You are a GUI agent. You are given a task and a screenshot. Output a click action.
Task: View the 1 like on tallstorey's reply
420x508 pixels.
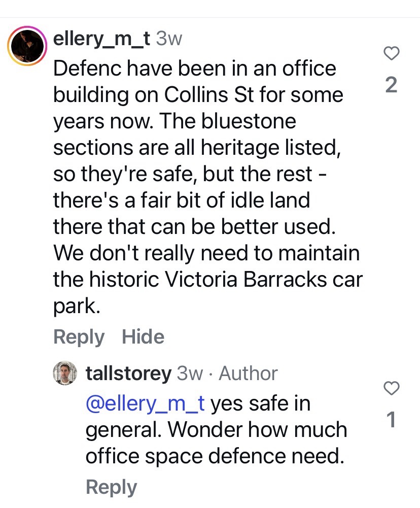(x=391, y=420)
